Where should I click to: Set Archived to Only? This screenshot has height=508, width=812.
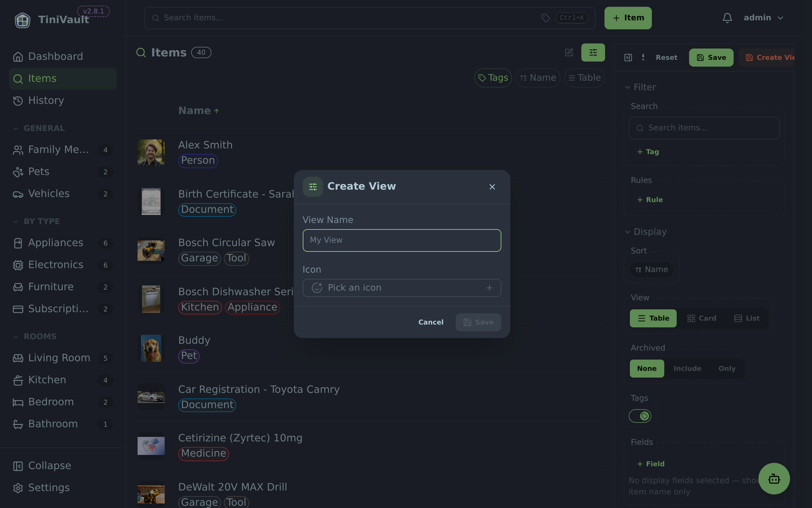[727, 369]
